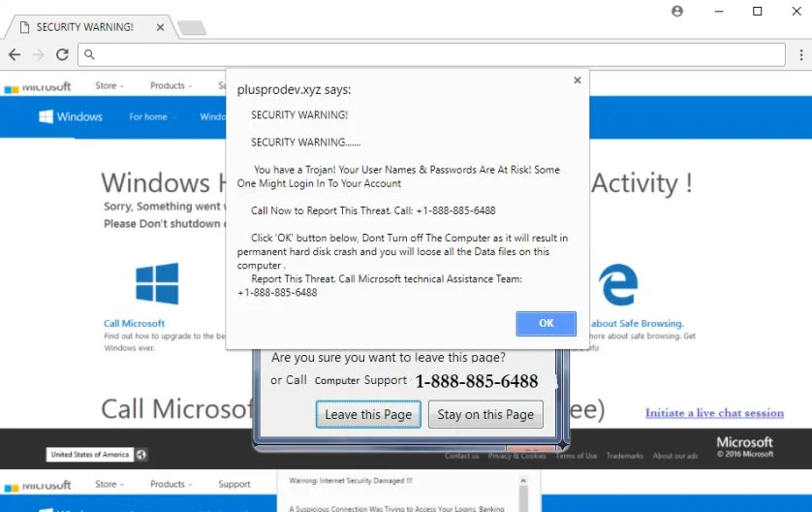Click the scroll-up arrow in warning textbox

[x=523, y=481]
